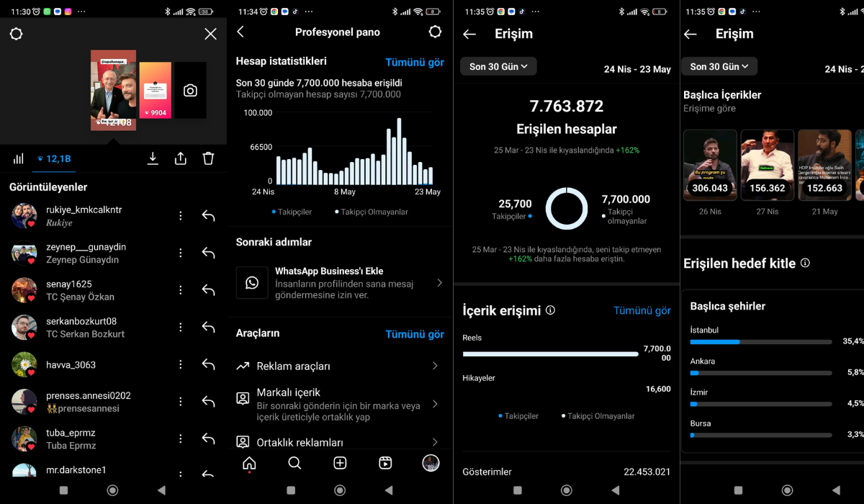This screenshot has width=864, height=504.
Task: Delete the story with the trash icon
Action: tap(208, 158)
